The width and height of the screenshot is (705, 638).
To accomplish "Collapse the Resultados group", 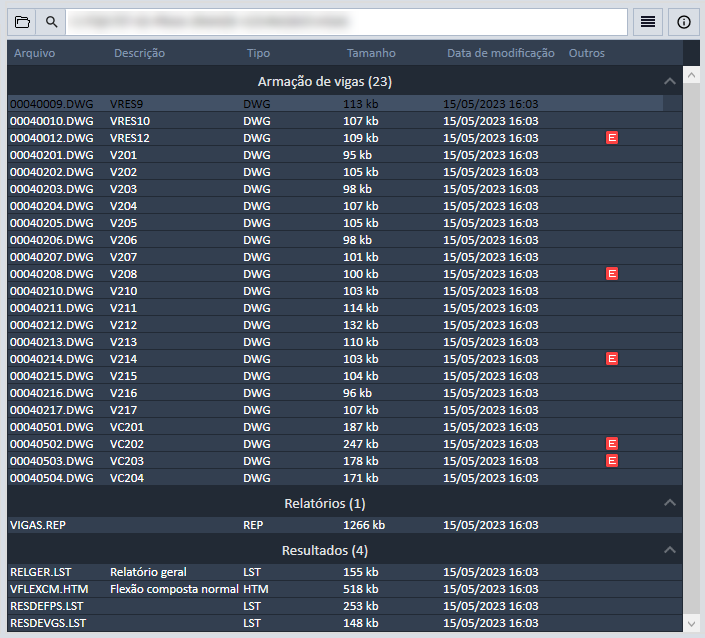I will (x=669, y=550).
